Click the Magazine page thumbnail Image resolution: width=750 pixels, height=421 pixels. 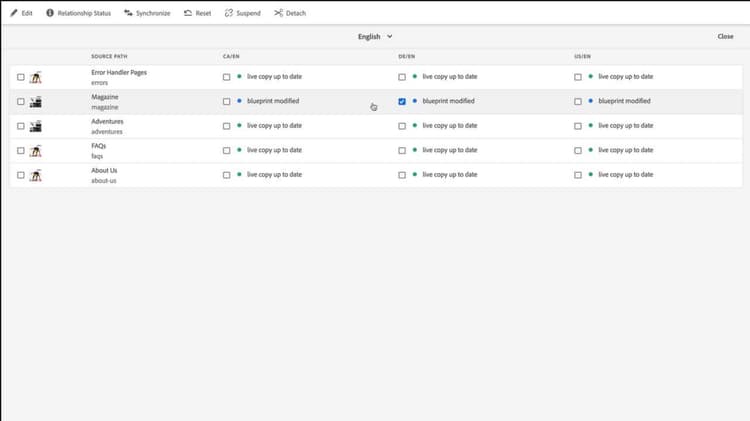click(35, 101)
